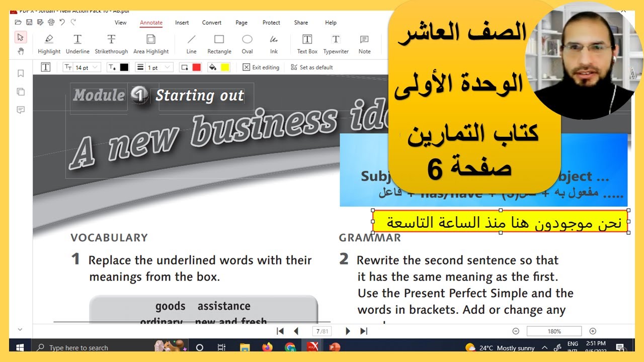Select the Strikethrough tool

[111, 44]
